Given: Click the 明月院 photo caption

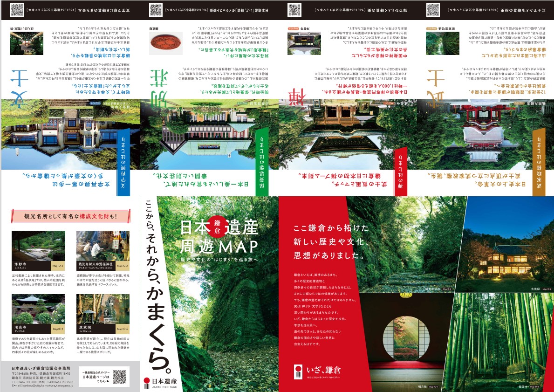Looking at the screenshot, I should coord(428,387).
